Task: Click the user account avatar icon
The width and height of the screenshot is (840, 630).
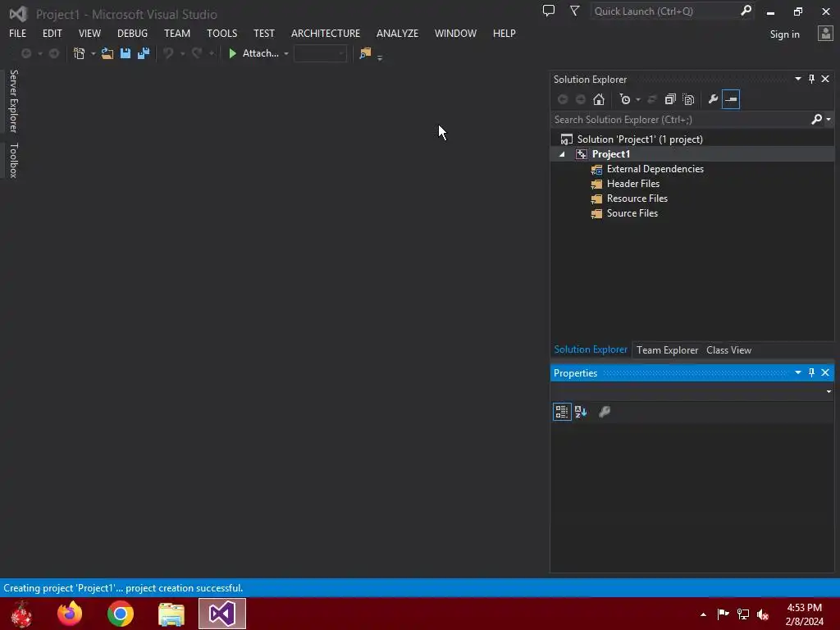Action: click(825, 33)
